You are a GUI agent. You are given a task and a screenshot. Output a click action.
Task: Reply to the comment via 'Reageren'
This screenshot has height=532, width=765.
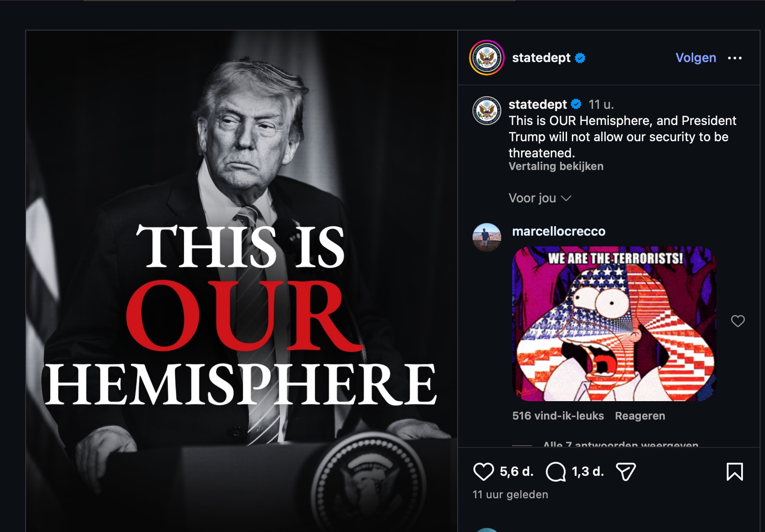tap(640, 416)
